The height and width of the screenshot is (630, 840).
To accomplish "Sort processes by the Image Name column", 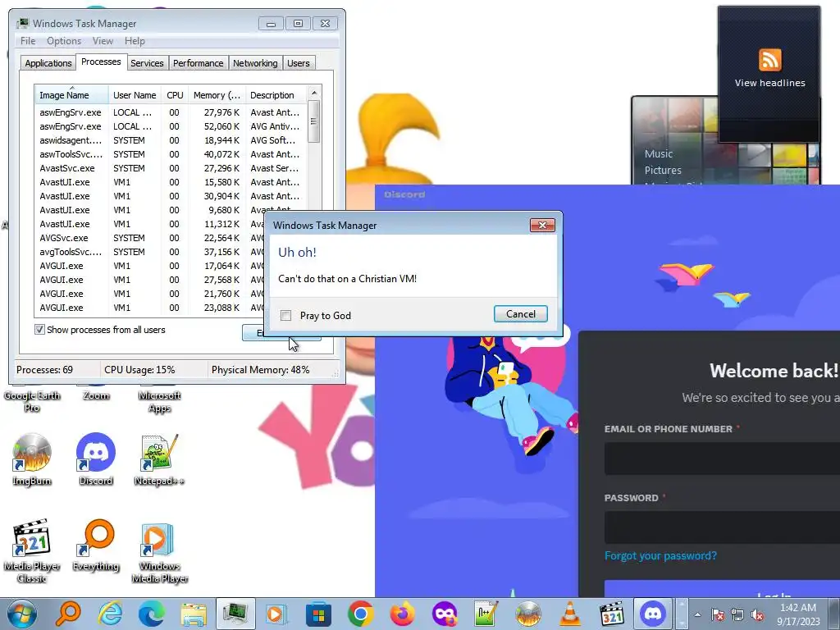I will tap(71, 95).
